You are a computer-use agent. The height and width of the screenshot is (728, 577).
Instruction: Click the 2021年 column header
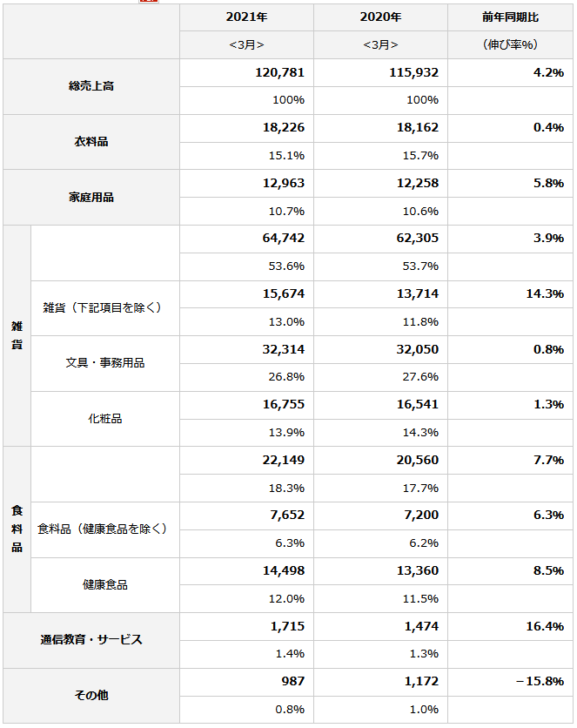coord(246,17)
